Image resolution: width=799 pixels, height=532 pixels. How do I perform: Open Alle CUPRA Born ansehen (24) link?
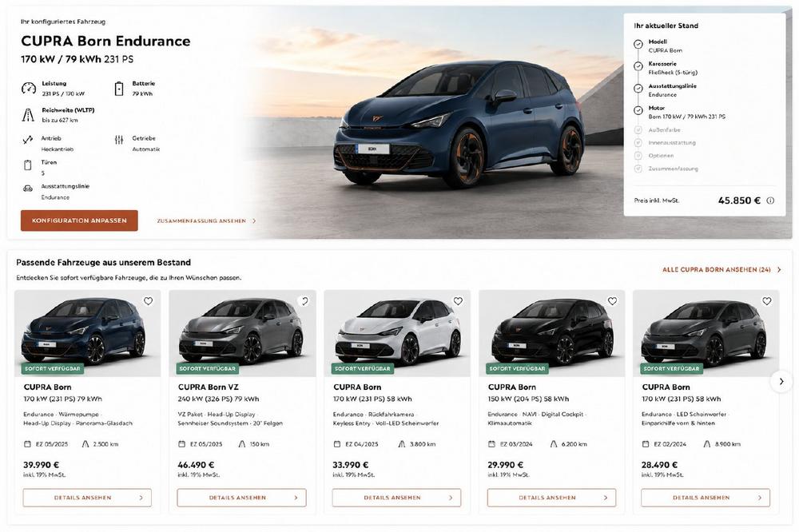pyautogui.click(x=717, y=269)
